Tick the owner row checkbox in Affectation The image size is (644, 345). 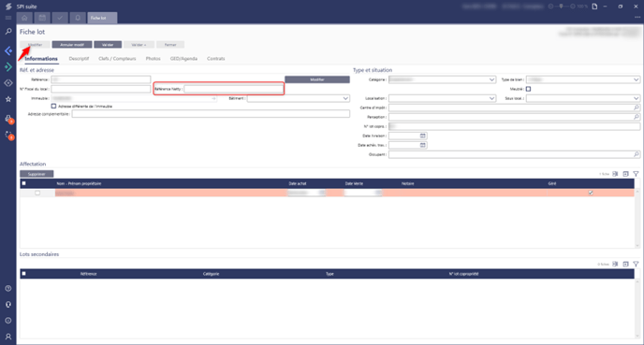coord(37,193)
